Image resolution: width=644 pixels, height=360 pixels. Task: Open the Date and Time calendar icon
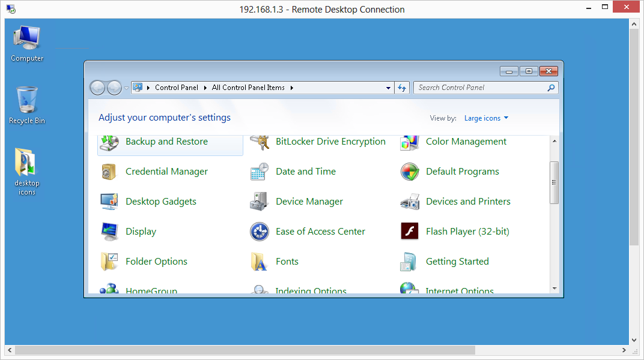(x=260, y=172)
